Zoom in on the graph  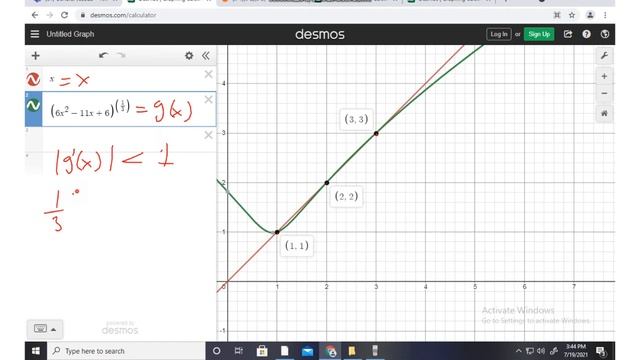tap(604, 76)
